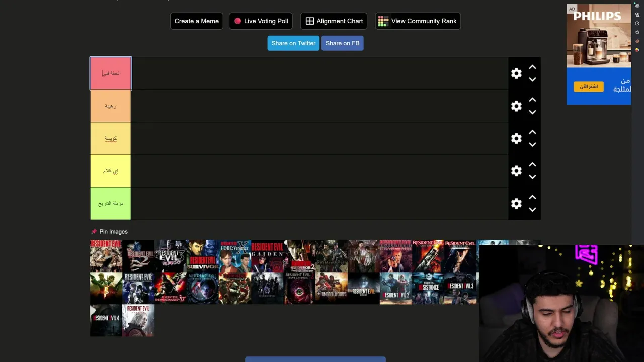This screenshot has height=362, width=644.
Task: Select the original Resident Evil 1 cover
Action: [x=106, y=256]
